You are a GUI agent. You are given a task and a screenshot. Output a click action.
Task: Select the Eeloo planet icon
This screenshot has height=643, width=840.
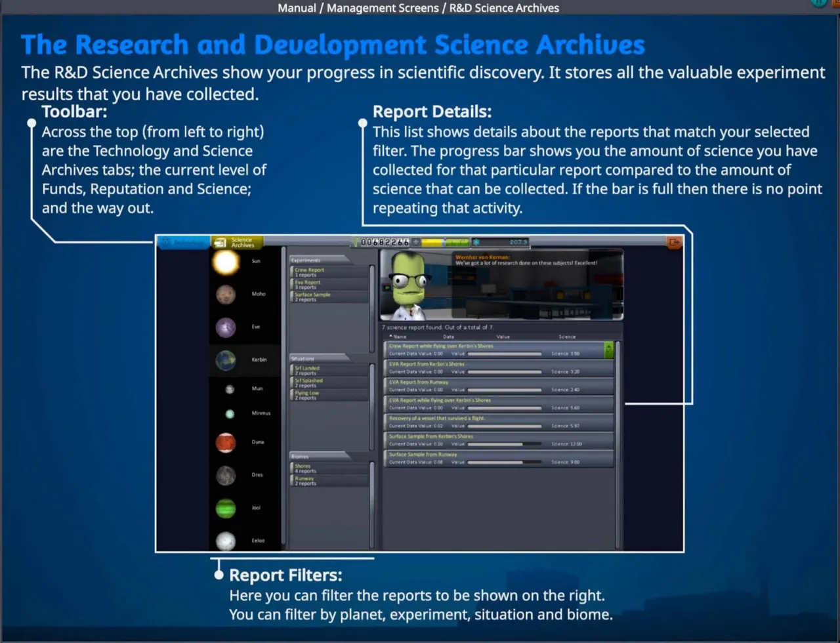point(226,541)
